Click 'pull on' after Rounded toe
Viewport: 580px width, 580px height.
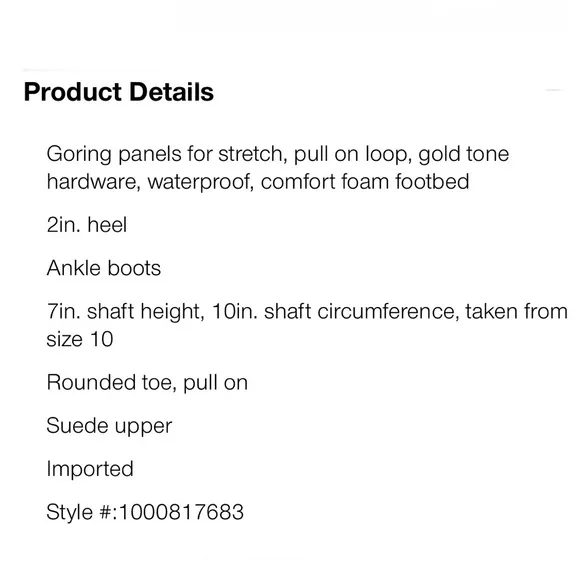tap(215, 383)
